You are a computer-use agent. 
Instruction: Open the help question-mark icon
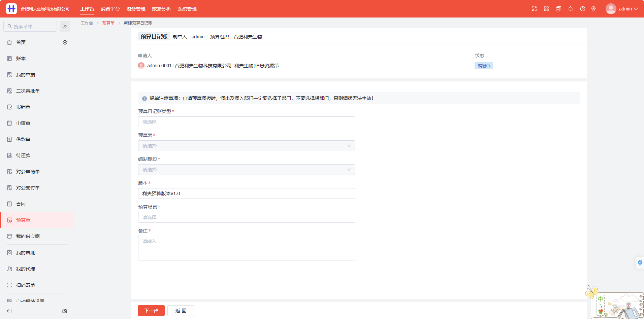(x=583, y=9)
